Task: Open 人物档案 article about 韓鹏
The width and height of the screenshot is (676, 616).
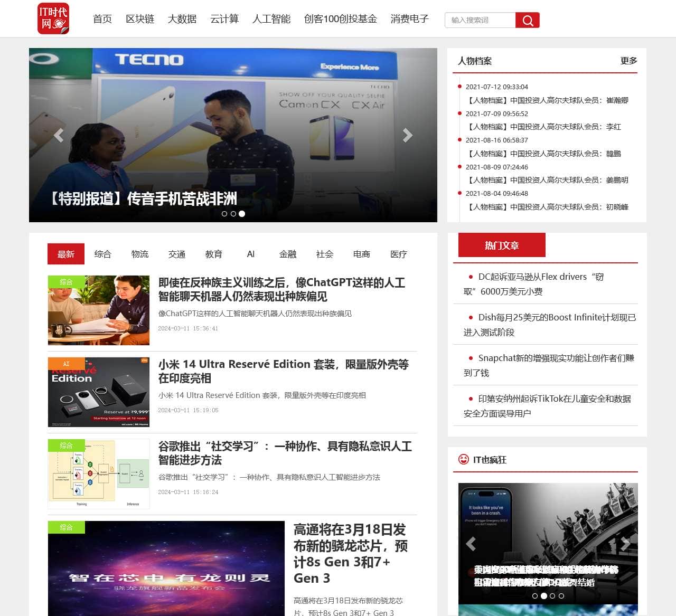Action: (x=544, y=154)
